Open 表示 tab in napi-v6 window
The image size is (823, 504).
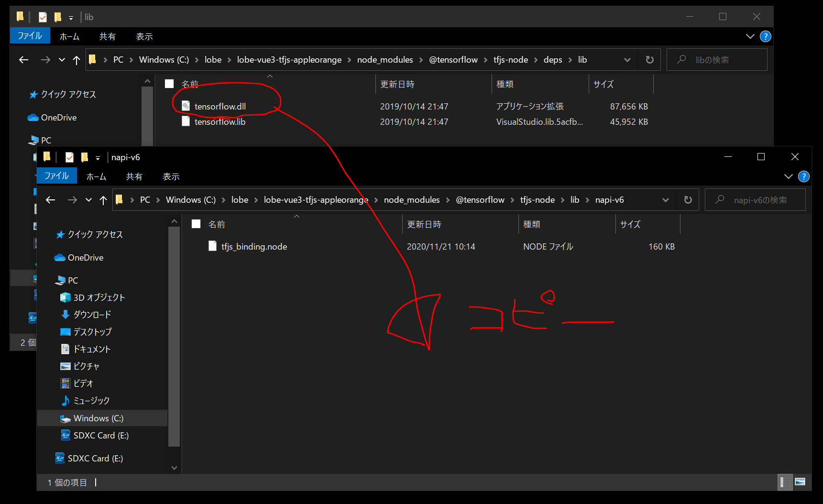[x=171, y=176]
